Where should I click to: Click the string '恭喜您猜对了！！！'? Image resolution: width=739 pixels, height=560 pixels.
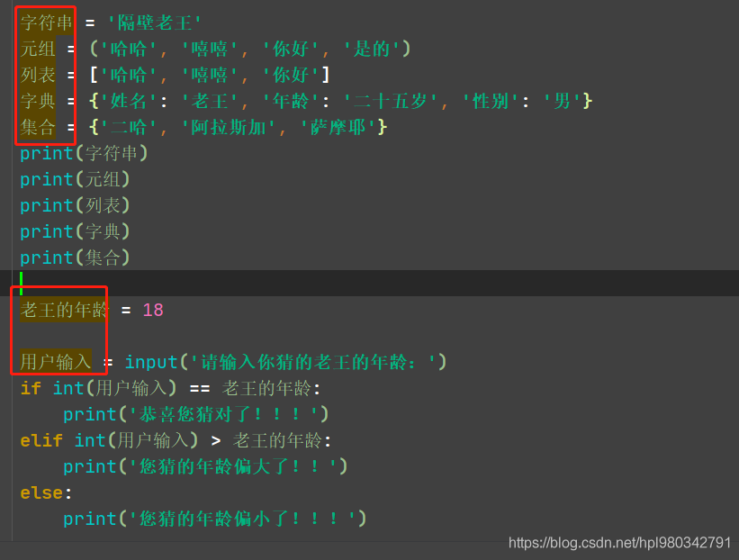(x=224, y=414)
